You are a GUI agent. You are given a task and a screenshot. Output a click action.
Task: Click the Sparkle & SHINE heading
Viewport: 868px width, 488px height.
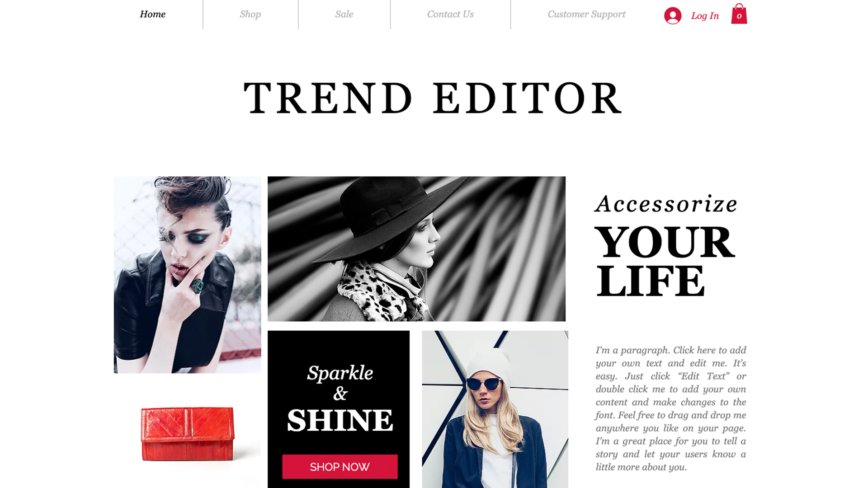pyautogui.click(x=340, y=398)
